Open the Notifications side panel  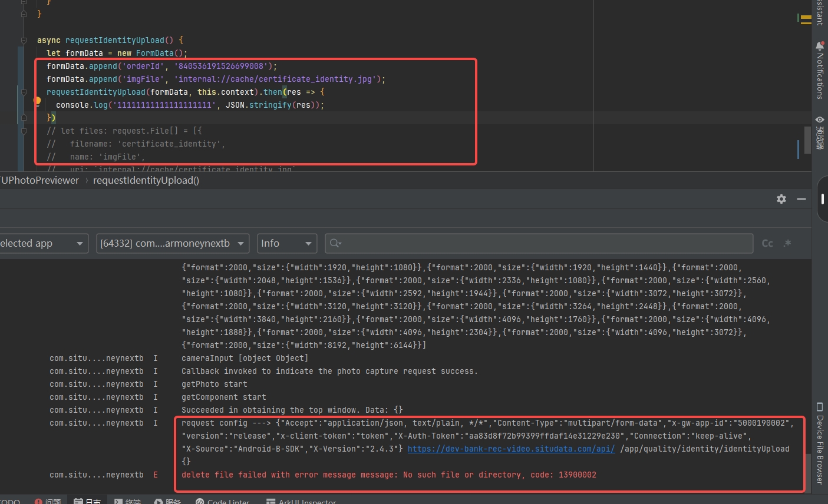(x=819, y=69)
